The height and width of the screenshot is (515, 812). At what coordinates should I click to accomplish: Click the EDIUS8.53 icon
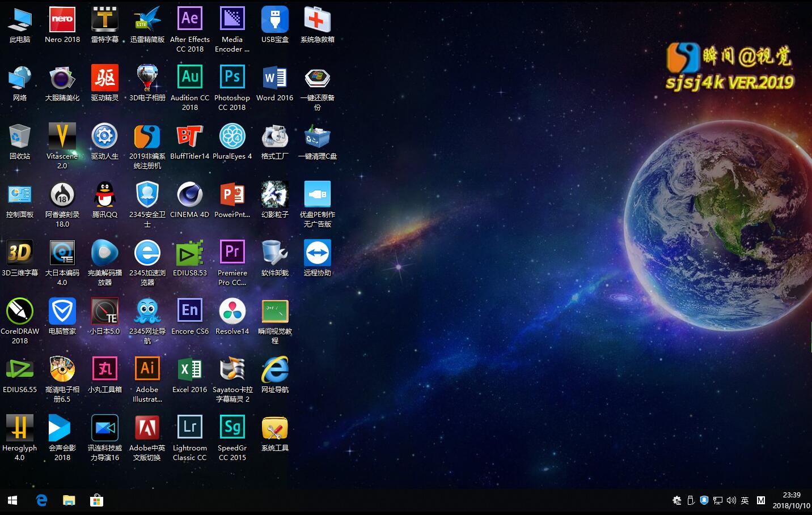pos(190,253)
